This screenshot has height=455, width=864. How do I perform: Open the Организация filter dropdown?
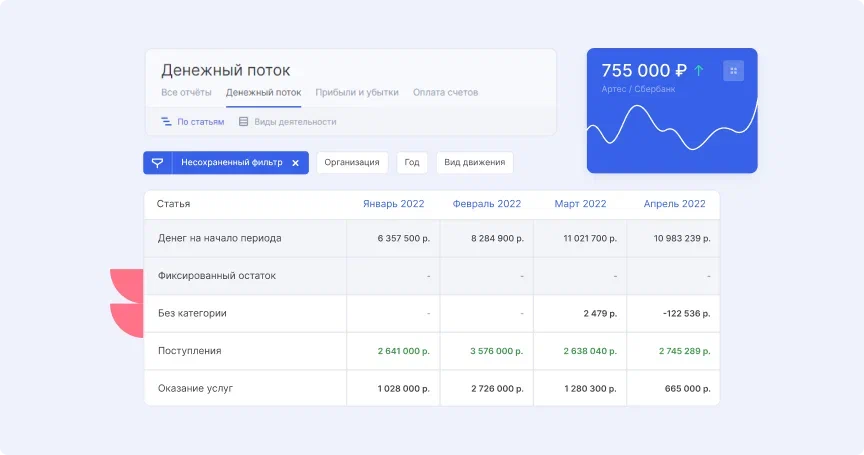[x=352, y=163]
